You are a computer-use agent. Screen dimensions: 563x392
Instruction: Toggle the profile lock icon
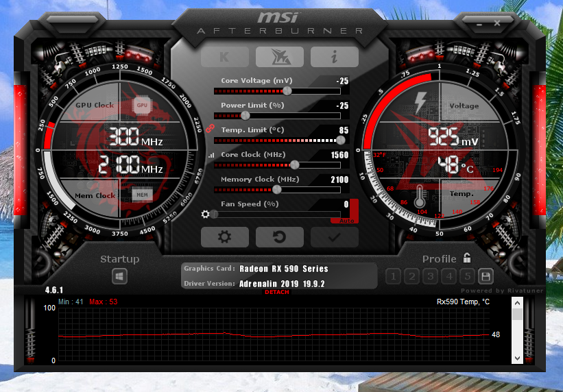[x=467, y=258]
